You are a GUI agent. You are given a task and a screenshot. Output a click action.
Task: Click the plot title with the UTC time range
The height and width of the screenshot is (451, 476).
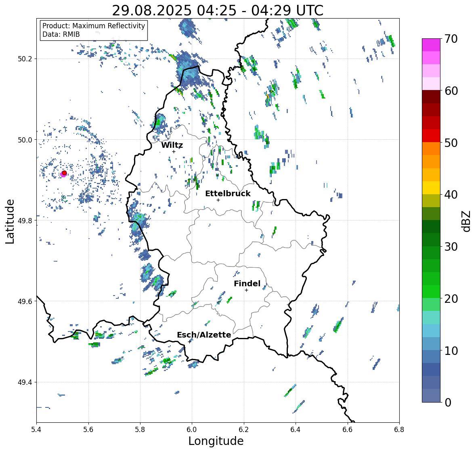click(218, 10)
